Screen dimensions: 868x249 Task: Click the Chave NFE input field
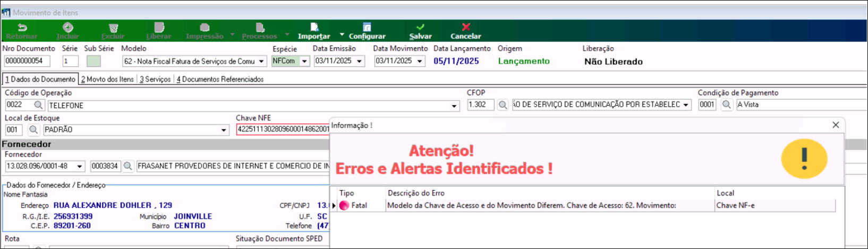(283, 130)
